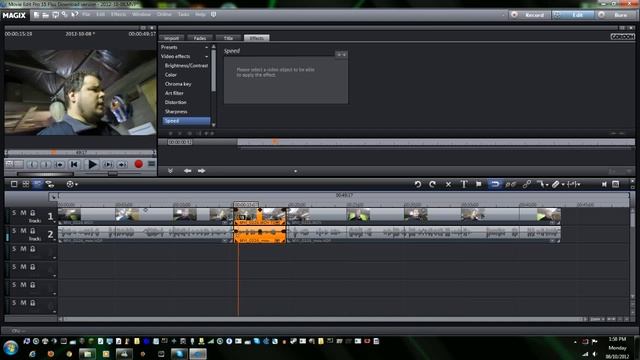
Task: Click the group objects icon
Action: pyautogui.click(x=511, y=184)
